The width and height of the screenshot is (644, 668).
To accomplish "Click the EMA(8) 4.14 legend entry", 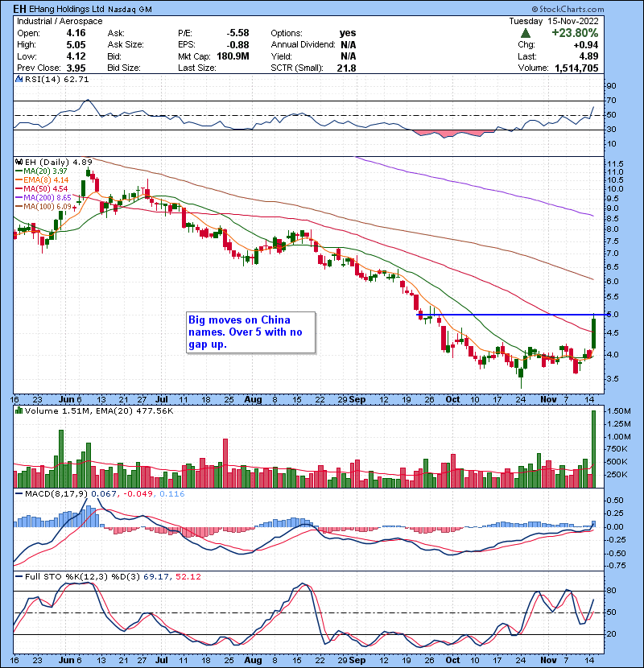I will 42,179.
